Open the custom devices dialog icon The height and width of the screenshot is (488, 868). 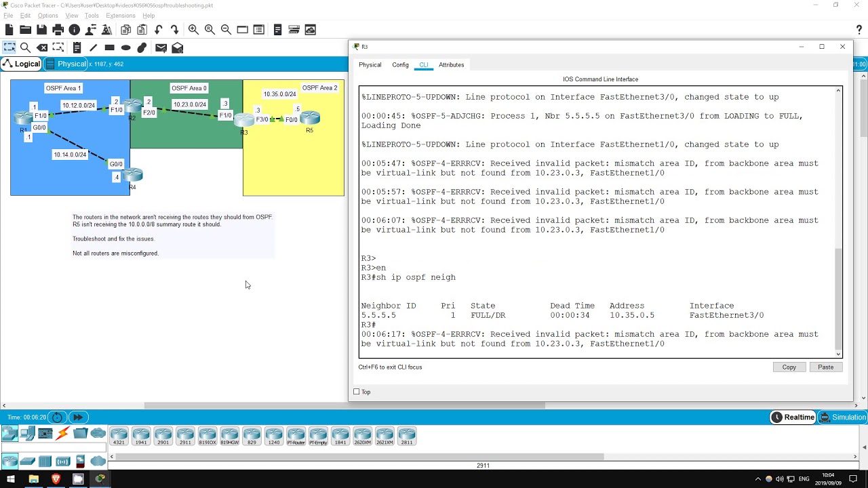pos(258,30)
